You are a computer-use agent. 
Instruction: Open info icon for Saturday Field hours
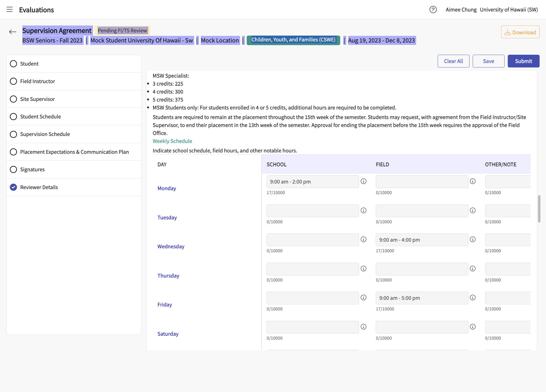pos(473,327)
